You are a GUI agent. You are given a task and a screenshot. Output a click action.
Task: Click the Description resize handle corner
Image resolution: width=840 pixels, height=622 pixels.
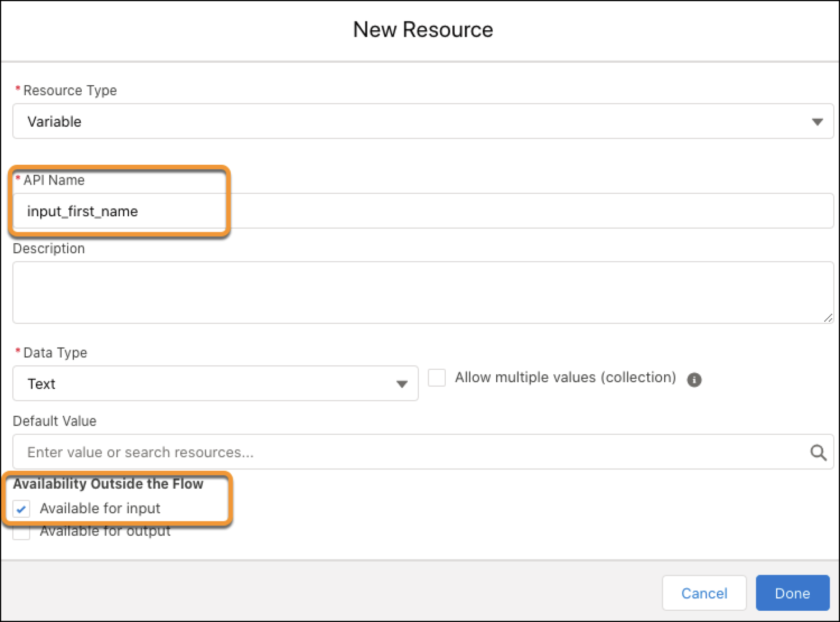828,317
